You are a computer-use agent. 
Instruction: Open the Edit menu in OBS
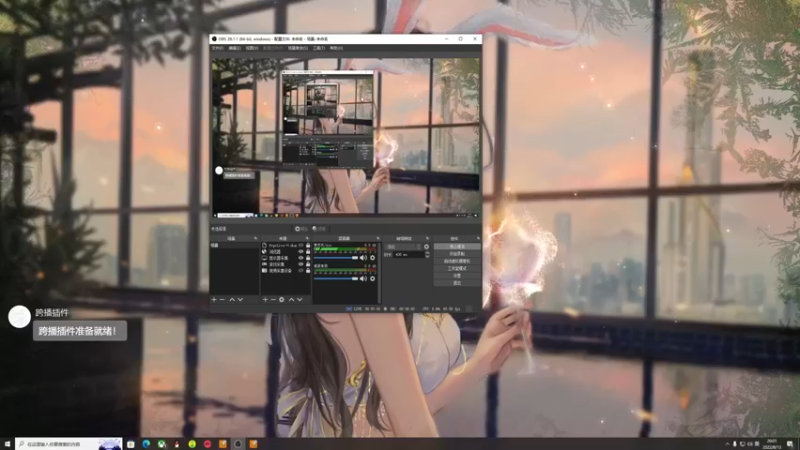[235, 48]
